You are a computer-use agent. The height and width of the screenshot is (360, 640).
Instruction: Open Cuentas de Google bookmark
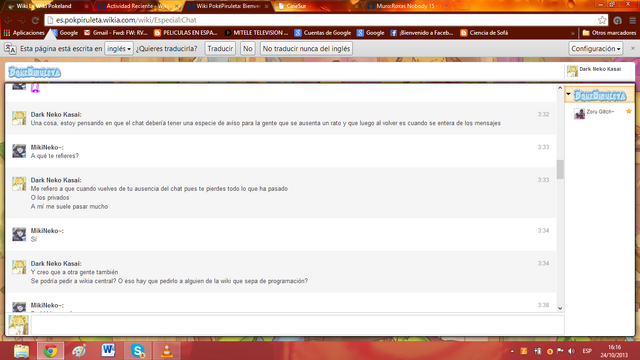pyautogui.click(x=323, y=33)
